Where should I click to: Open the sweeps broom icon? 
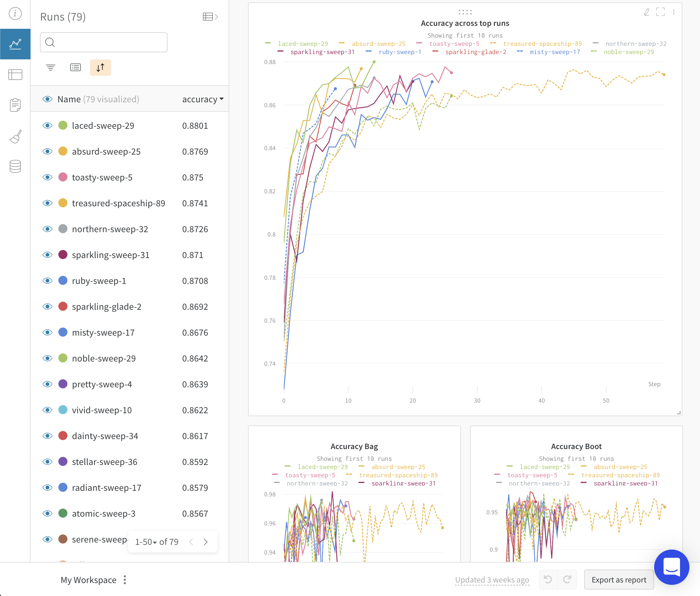[15, 136]
